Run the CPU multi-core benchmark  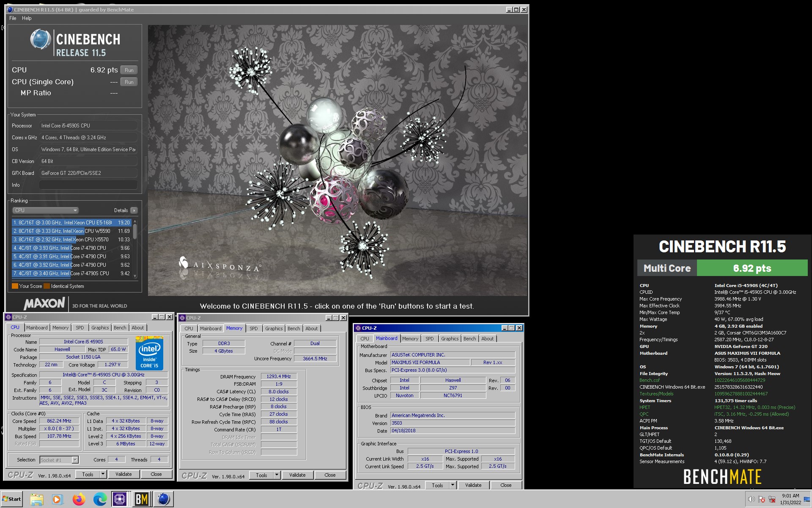pyautogui.click(x=129, y=70)
